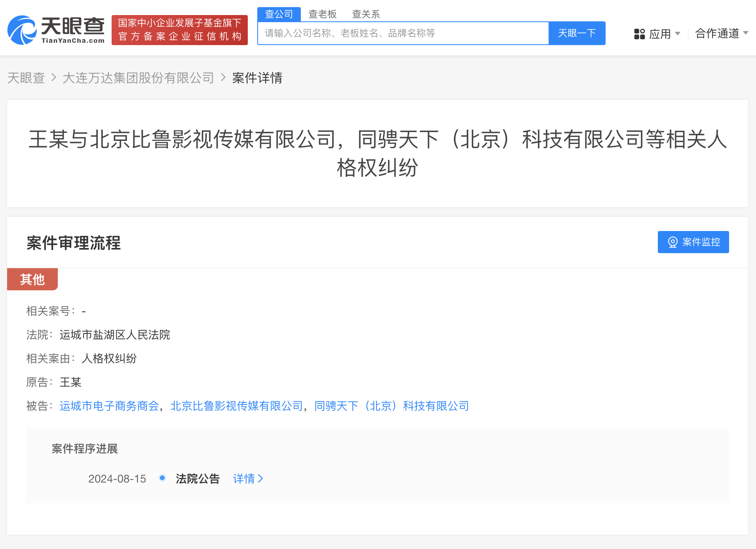The image size is (756, 549).
Task: Select the 查公司 tab
Action: coord(279,14)
